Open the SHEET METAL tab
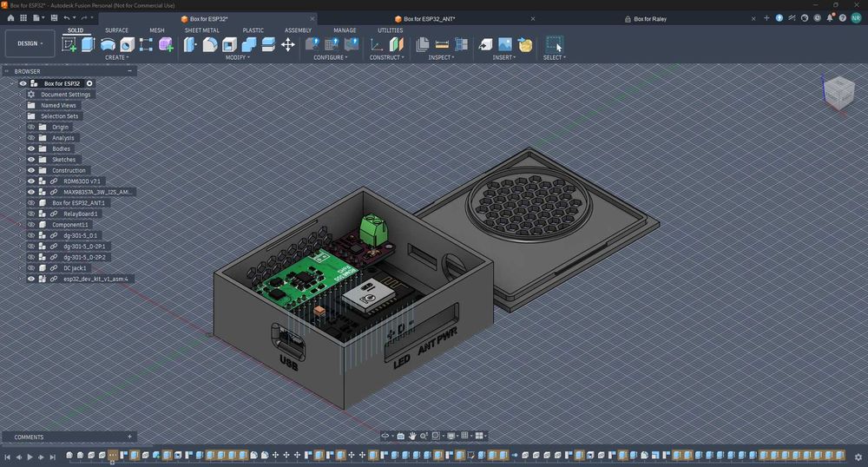The height and width of the screenshot is (467, 868). 202,30
